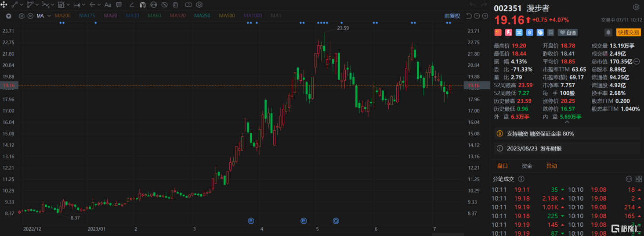Set price alert with bell icon
This screenshot has width=644, height=236.
coord(608,32)
